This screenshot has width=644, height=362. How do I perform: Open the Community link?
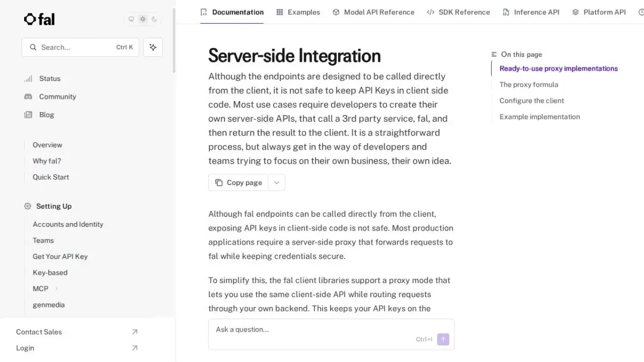tap(57, 97)
